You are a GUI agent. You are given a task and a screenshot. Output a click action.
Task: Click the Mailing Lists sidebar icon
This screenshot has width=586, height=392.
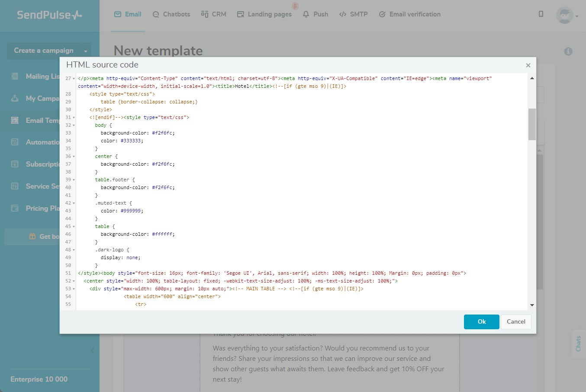click(x=15, y=76)
